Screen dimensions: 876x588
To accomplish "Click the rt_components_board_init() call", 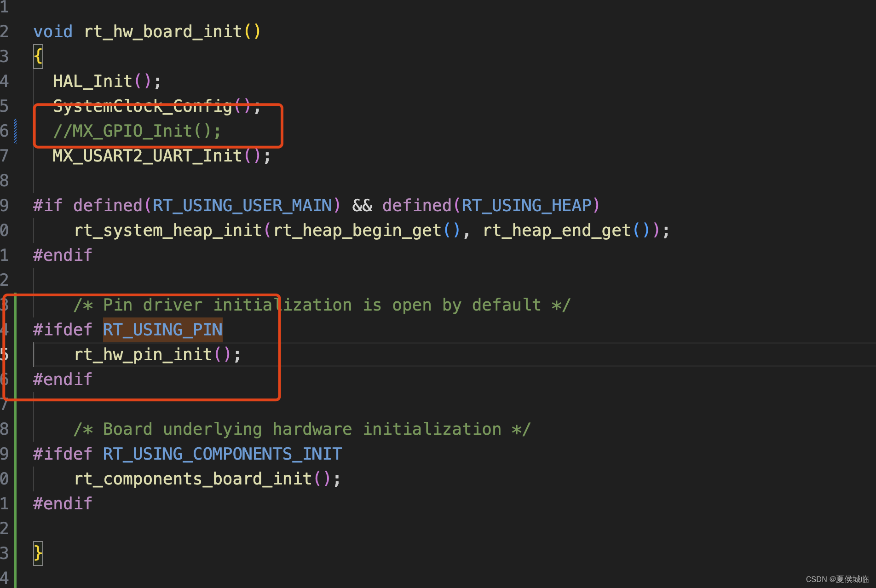I will click(x=207, y=479).
